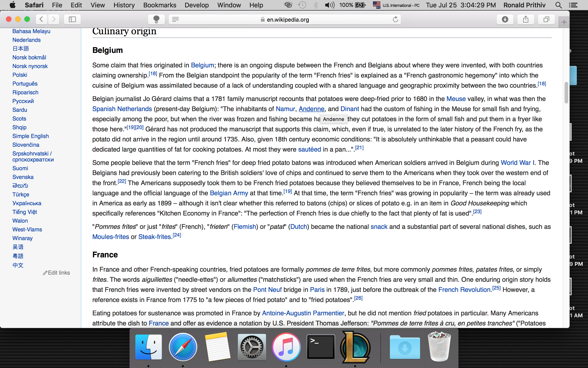The image size is (588, 368).
Task: Open System Preferences from the Dock
Action: tap(252, 347)
